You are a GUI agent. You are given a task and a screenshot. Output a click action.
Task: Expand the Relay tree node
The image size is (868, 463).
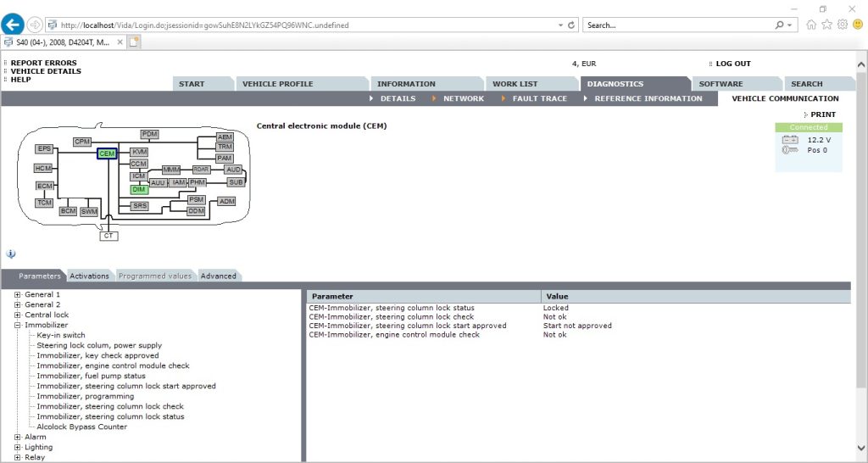click(18, 457)
